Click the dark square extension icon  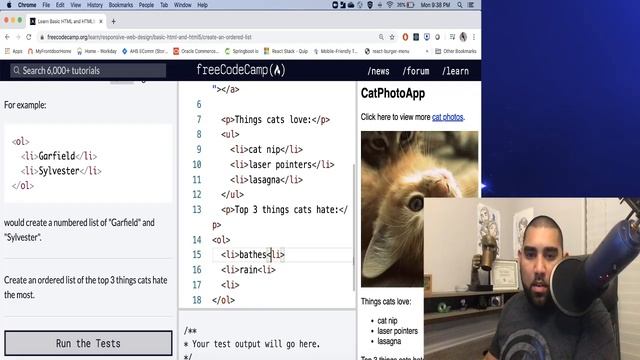pos(416,37)
